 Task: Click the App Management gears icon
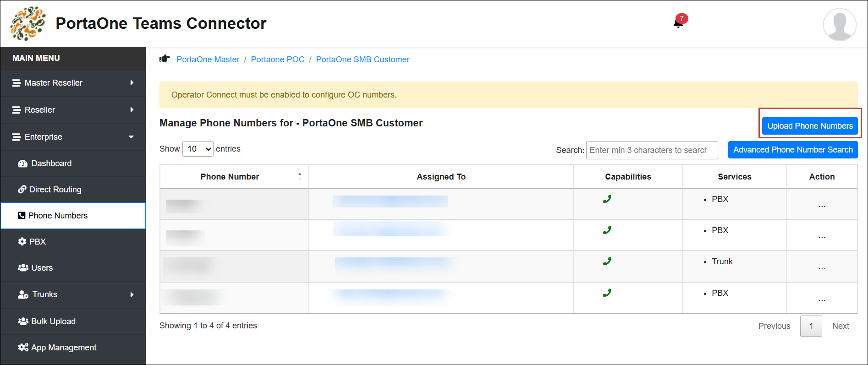23,347
